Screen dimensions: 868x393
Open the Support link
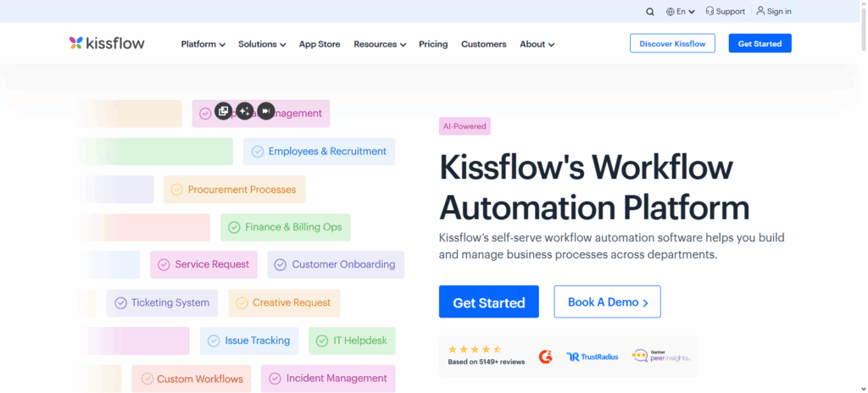[731, 12]
